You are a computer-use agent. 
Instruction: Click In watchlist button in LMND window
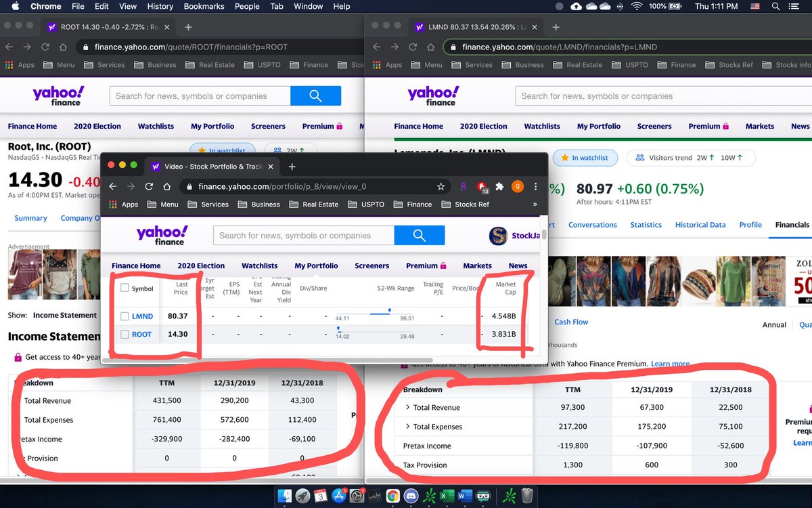[585, 158]
